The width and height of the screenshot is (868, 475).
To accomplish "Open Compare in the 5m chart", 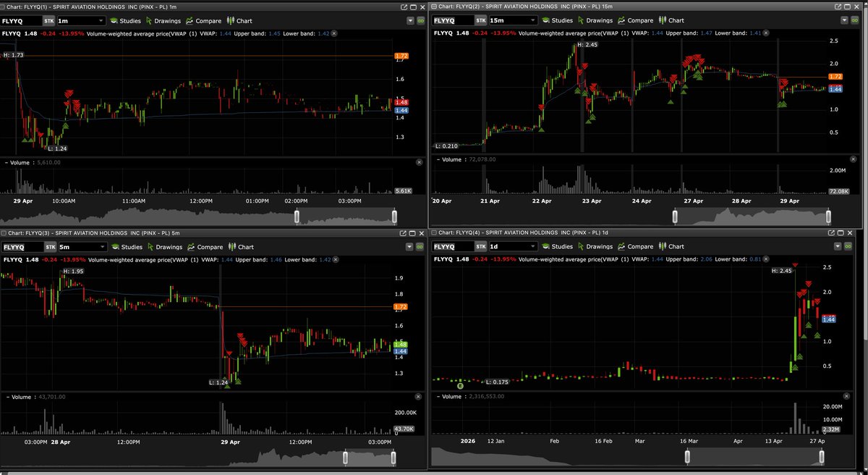I will click(x=205, y=247).
